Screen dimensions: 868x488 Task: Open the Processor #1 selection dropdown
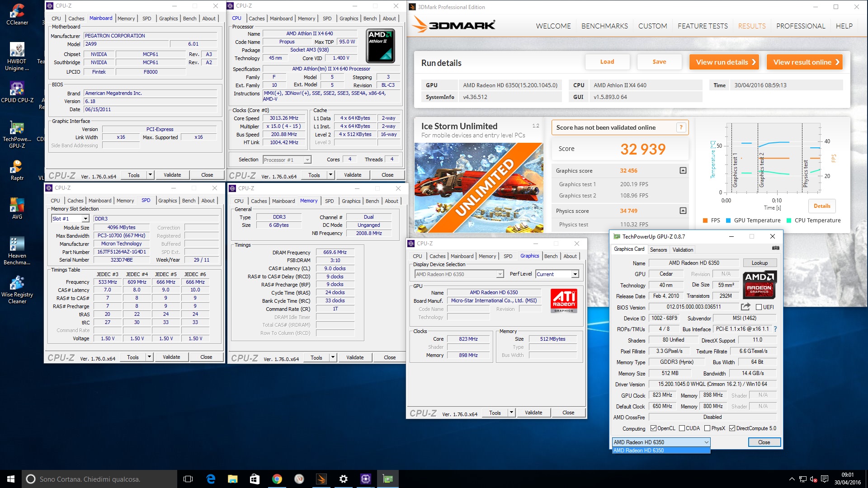[x=287, y=160]
